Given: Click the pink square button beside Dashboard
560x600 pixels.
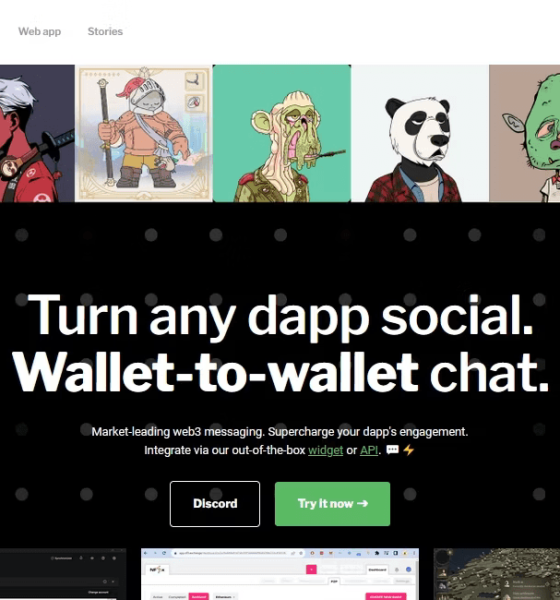Looking at the screenshot, I should (311, 570).
